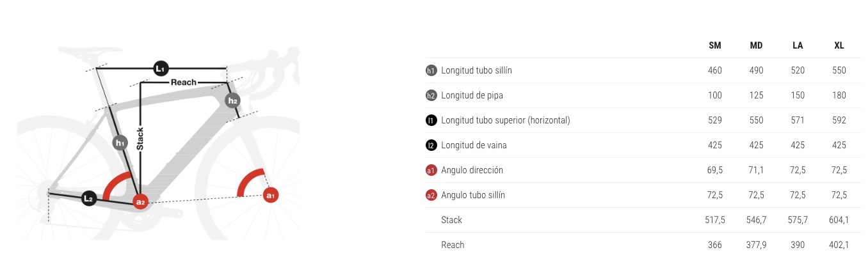Select the XL size column header
The image size is (868, 257).
tap(839, 45)
